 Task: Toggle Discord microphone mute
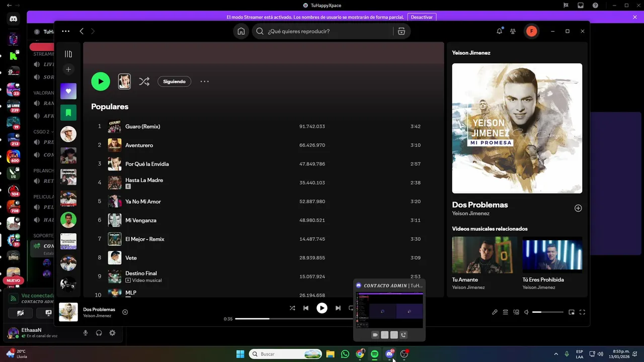(86, 333)
